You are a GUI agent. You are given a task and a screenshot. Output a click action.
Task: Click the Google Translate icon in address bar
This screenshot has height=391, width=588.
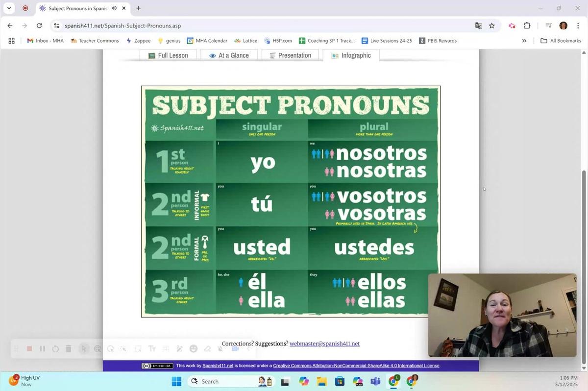(478, 25)
